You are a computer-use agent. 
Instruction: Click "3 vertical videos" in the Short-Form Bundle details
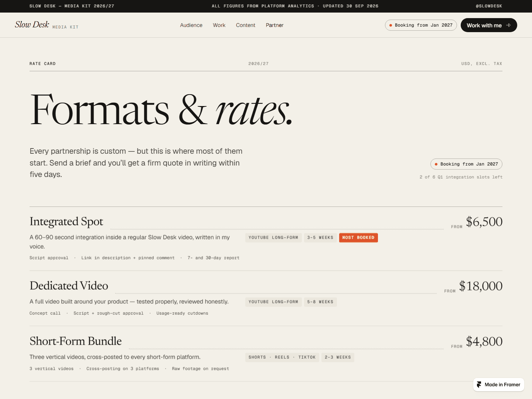coord(51,369)
